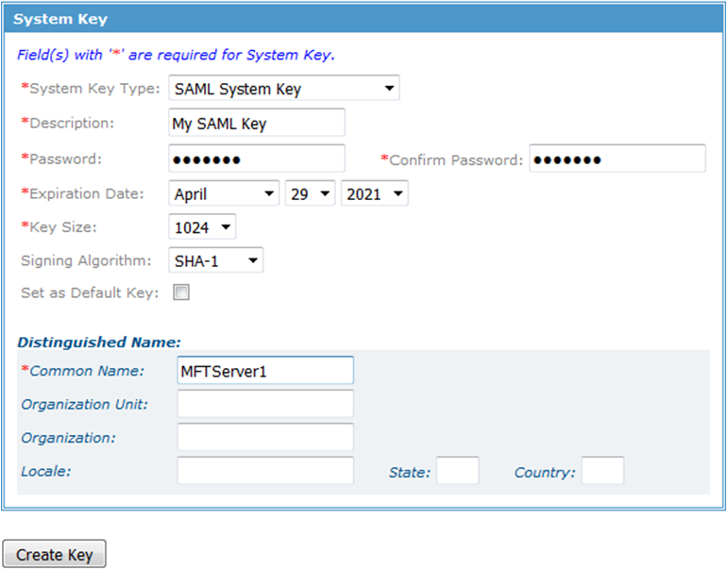The image size is (728, 569).
Task: Click the Description text field
Action: coord(257,123)
